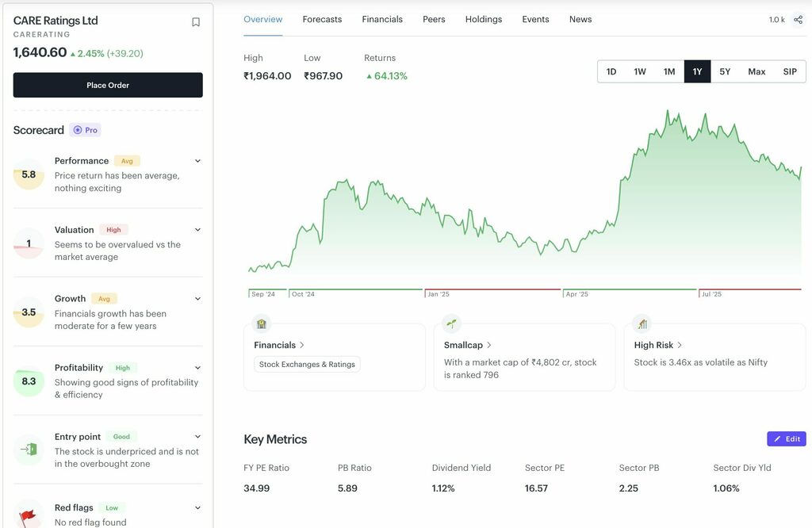Click the Dividend Yield value 1.12%
This screenshot has height=528, width=812.
[443, 488]
